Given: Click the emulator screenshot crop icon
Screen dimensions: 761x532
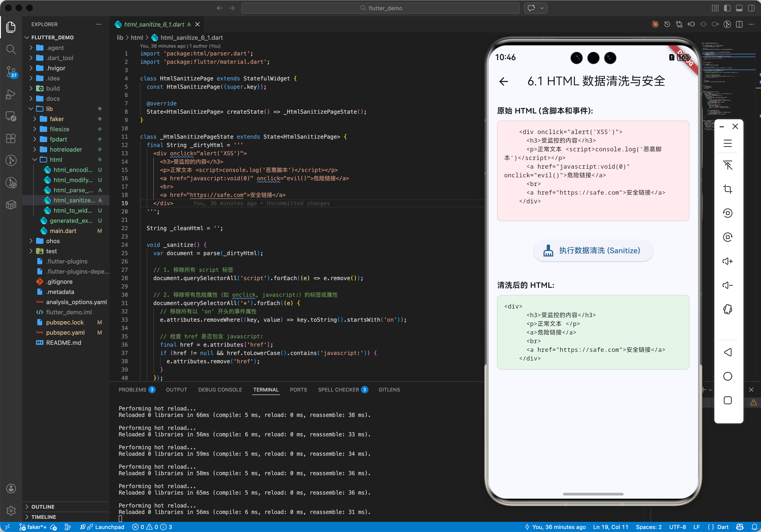Looking at the screenshot, I should coord(728,189).
